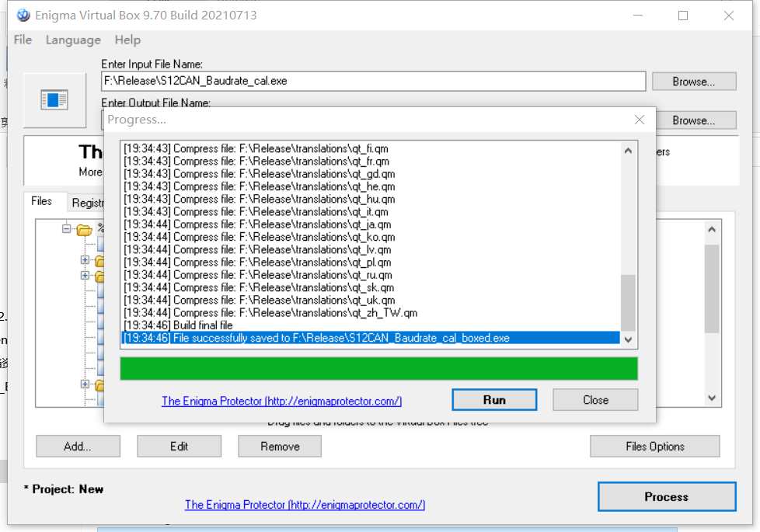Screen dimensions: 760x532
Task: Select log line 'Build final file'
Action: click(x=371, y=325)
